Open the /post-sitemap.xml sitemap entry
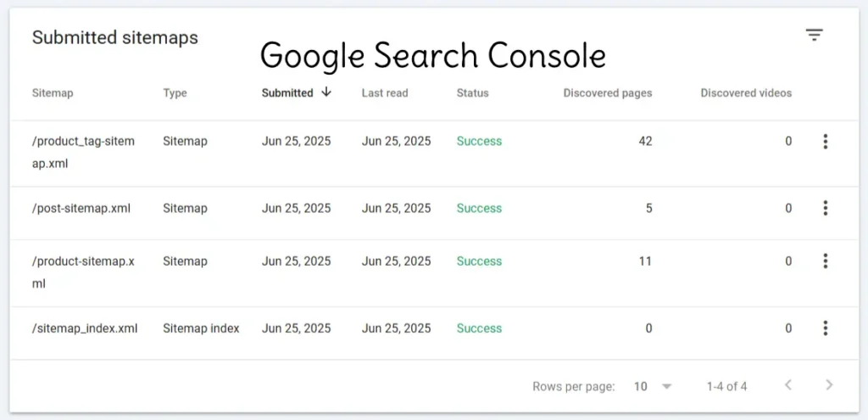Viewport: 868px width, 420px height. 81,209
